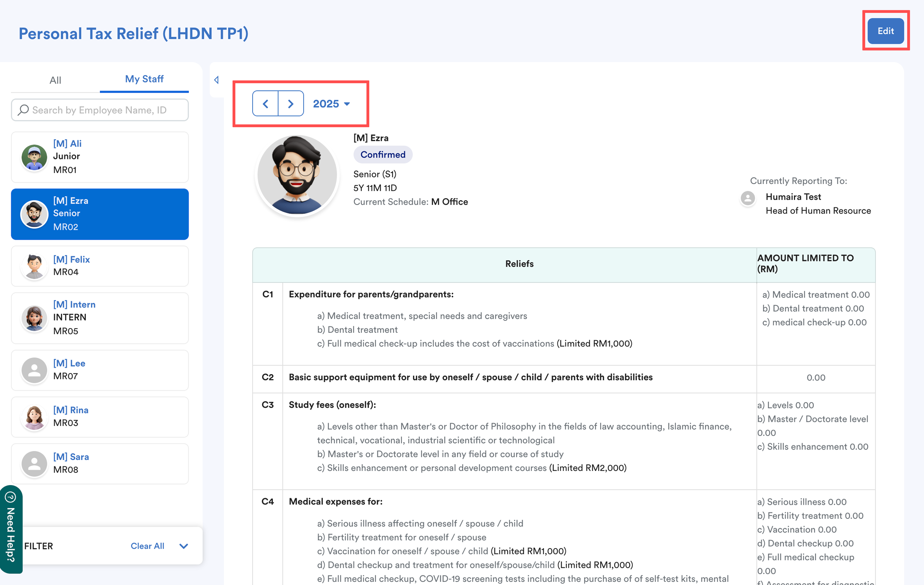Screen dimensions: 924x585
Task: Click the Clear All filter link
Action: pos(147,546)
